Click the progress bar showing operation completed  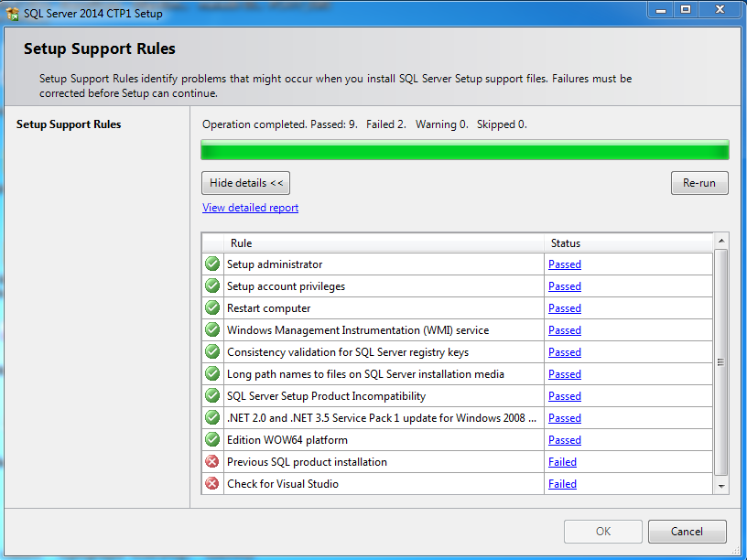tap(464, 149)
